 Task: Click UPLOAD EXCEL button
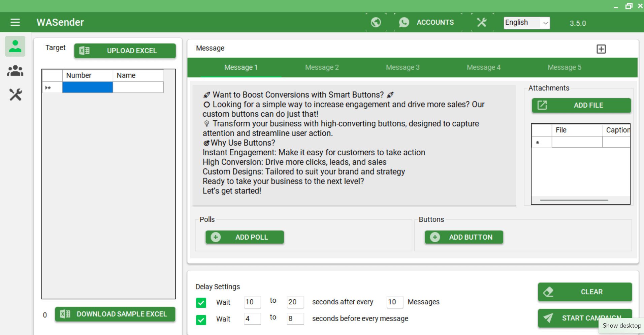pyautogui.click(x=125, y=51)
